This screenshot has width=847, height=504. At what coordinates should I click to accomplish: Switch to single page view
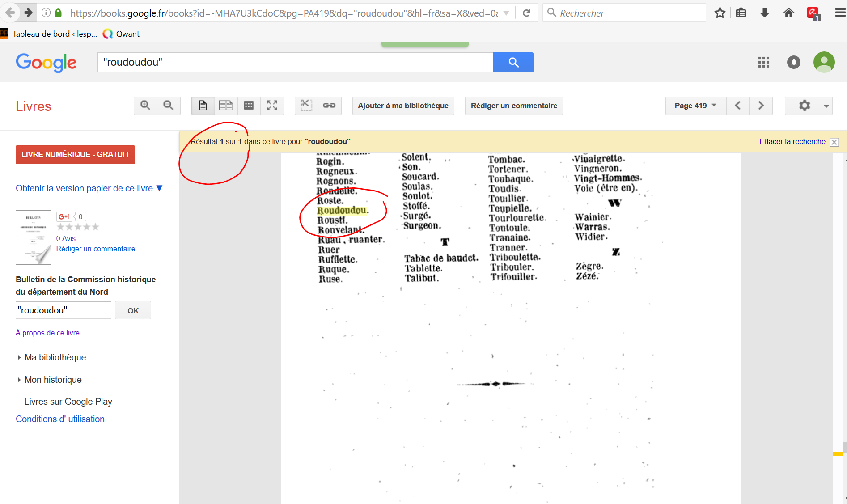pos(203,106)
